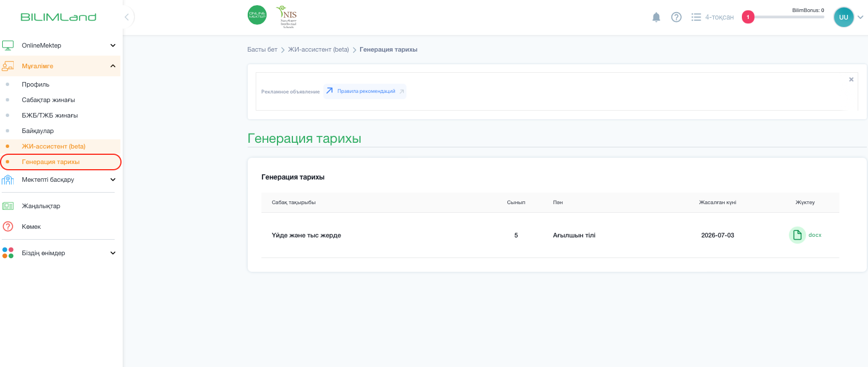Open Жаңалықтар menu item
This screenshot has height=367, width=868.
(x=41, y=206)
